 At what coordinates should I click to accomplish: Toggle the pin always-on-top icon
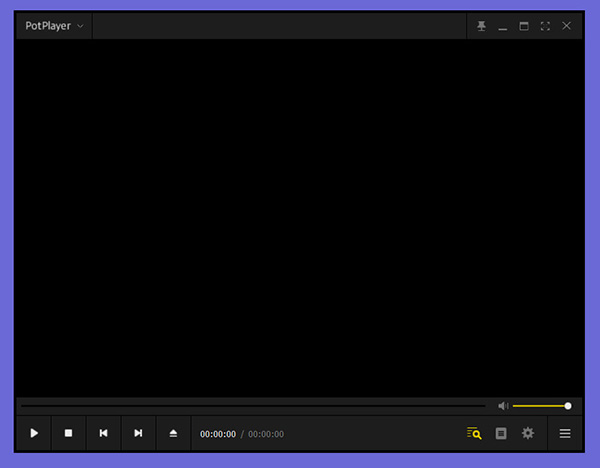coord(481,25)
